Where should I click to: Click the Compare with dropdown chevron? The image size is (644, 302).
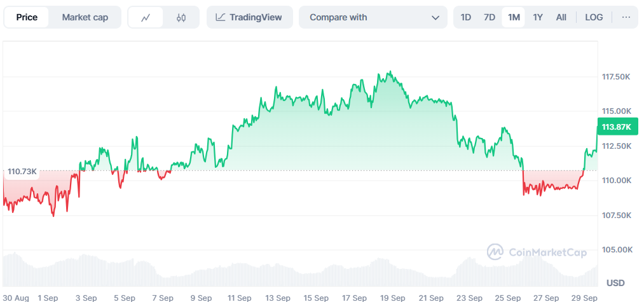pyautogui.click(x=435, y=18)
